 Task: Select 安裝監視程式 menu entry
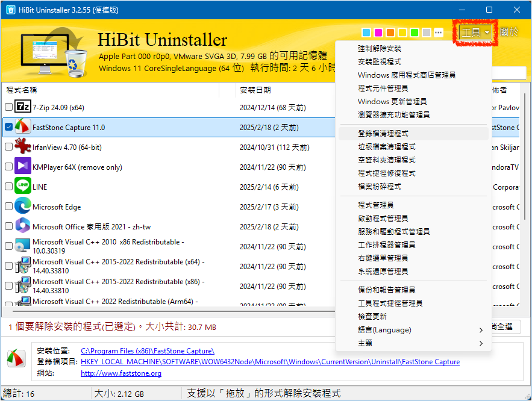point(413,61)
